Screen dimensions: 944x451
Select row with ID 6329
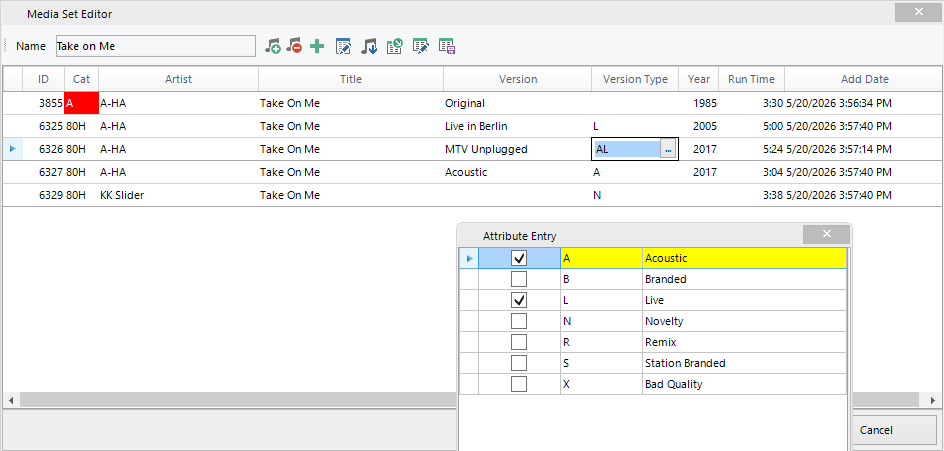[472, 195]
